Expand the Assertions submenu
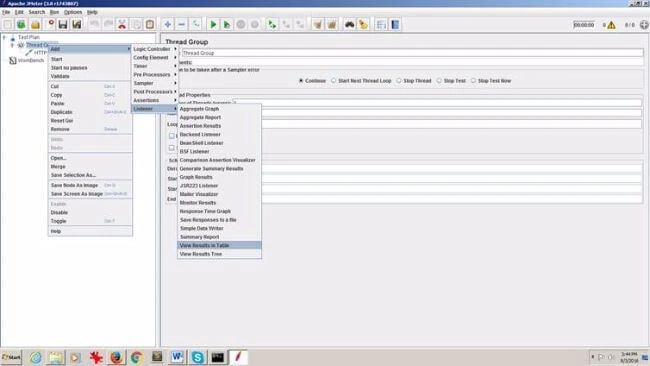This screenshot has height=366, width=650. (155, 100)
